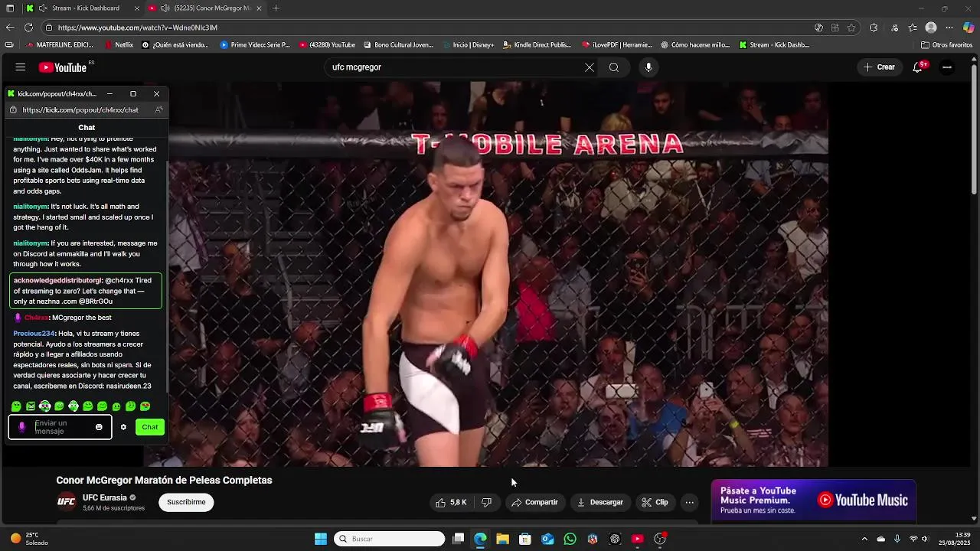This screenshot has width=980, height=551.
Task: Go to YouTube home via the logo
Action: click(x=63, y=67)
